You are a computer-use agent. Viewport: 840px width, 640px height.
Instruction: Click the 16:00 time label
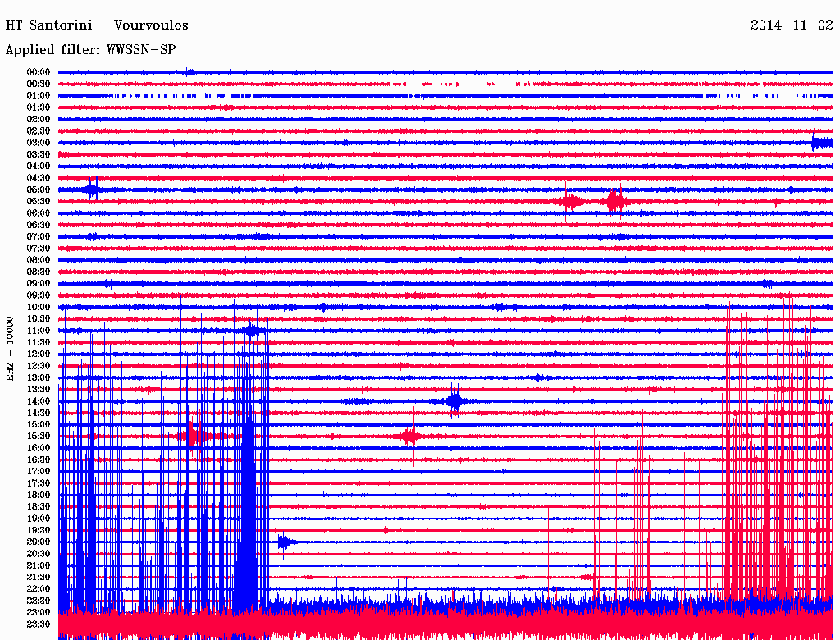point(39,448)
